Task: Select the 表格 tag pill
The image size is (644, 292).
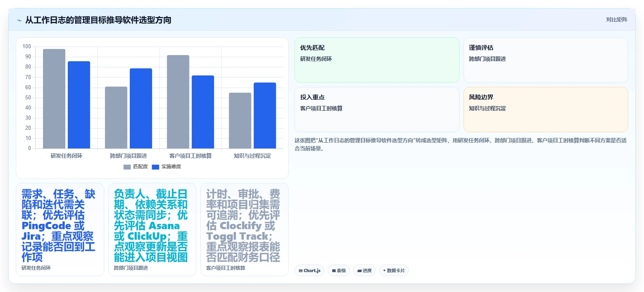Action: pyautogui.click(x=339, y=271)
